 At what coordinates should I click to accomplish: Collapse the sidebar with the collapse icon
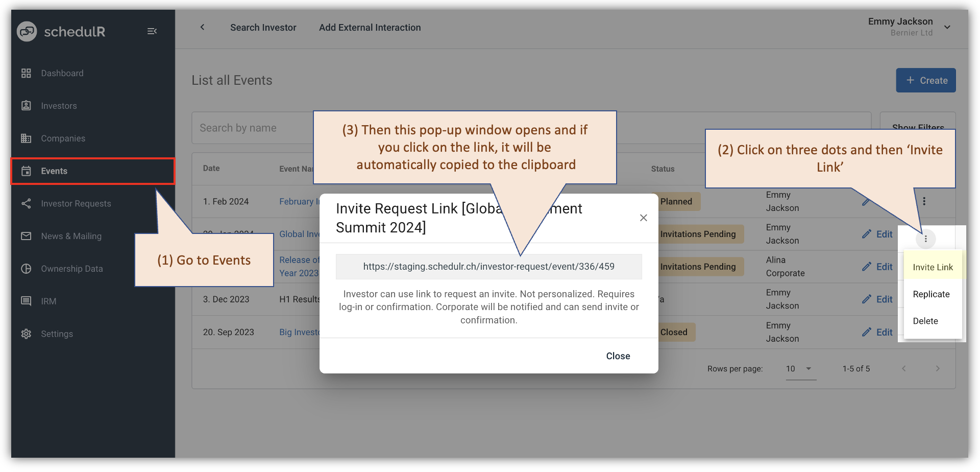[152, 31]
